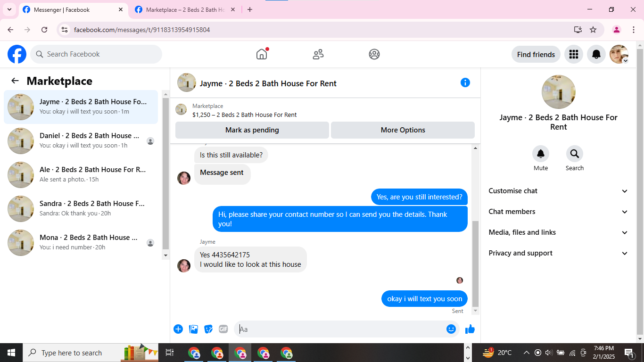Open a new browser tab
Viewport: 644px width, 362px height.
pos(250,9)
